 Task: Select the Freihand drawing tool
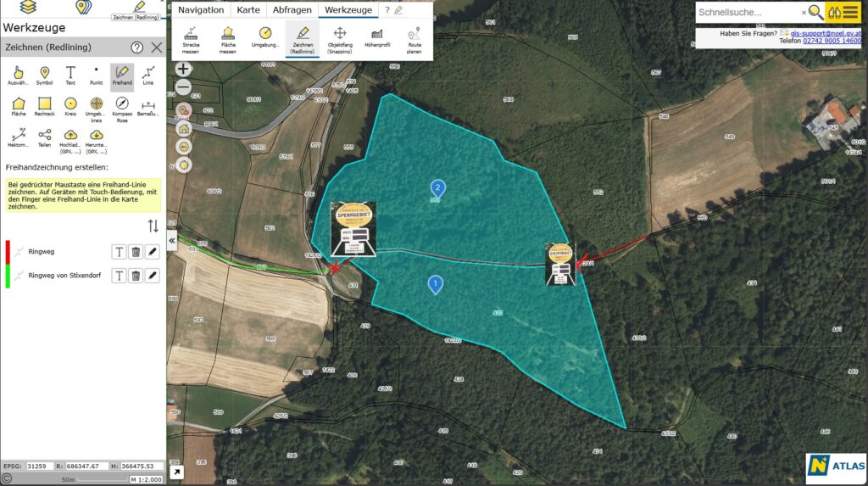121,75
